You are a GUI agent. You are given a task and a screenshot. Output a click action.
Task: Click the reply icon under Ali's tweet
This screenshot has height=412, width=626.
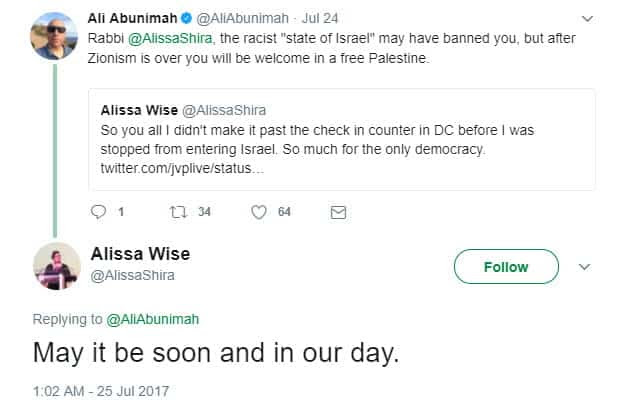(98, 212)
